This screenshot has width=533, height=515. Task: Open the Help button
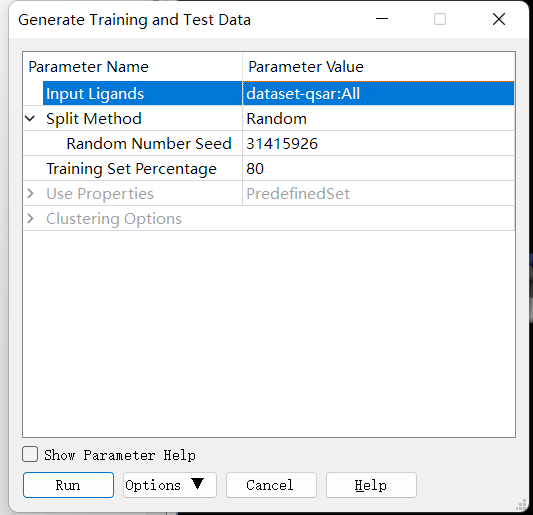click(371, 485)
